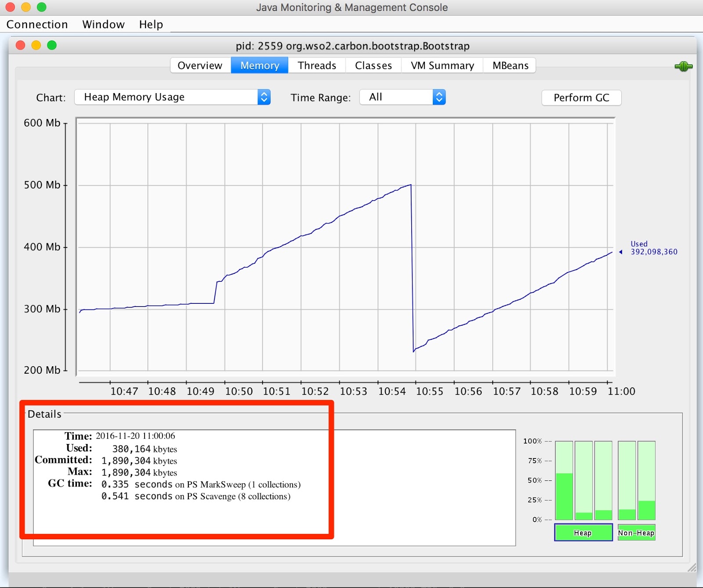Image resolution: width=703 pixels, height=588 pixels.
Task: Minimize the pid 2559 inner window
Action: pyautogui.click(x=36, y=45)
